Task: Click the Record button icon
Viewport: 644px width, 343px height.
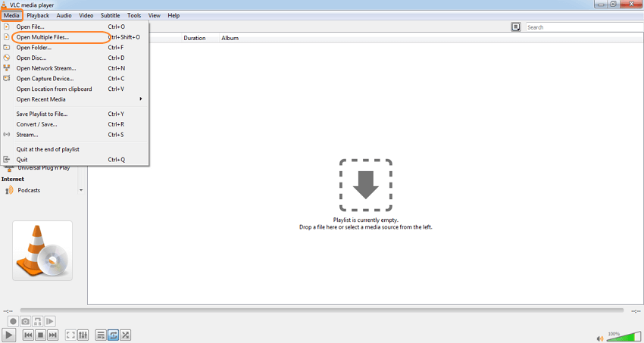Action: (13, 322)
